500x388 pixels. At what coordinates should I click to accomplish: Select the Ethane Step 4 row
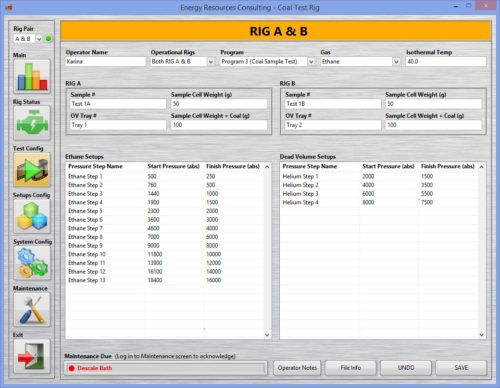pos(165,202)
